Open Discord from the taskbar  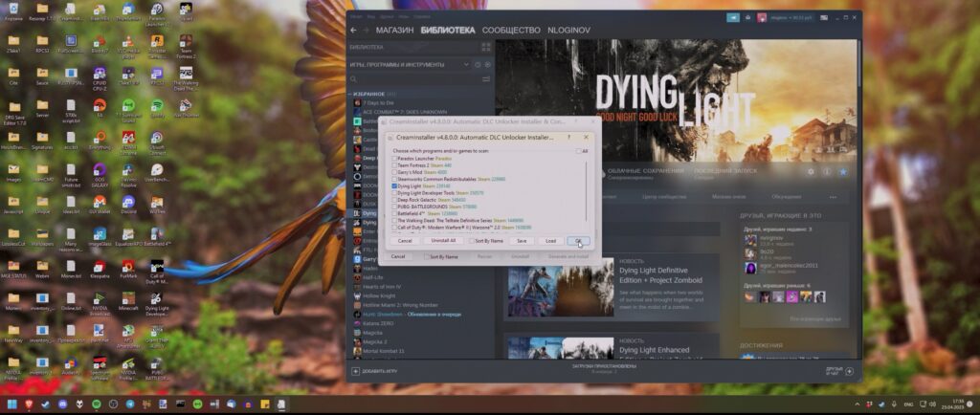pyautogui.click(x=62, y=404)
